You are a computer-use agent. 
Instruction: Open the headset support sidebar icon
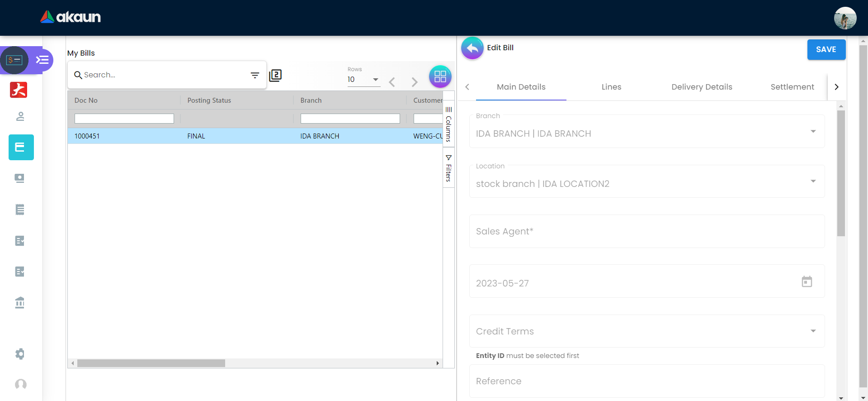click(x=21, y=384)
